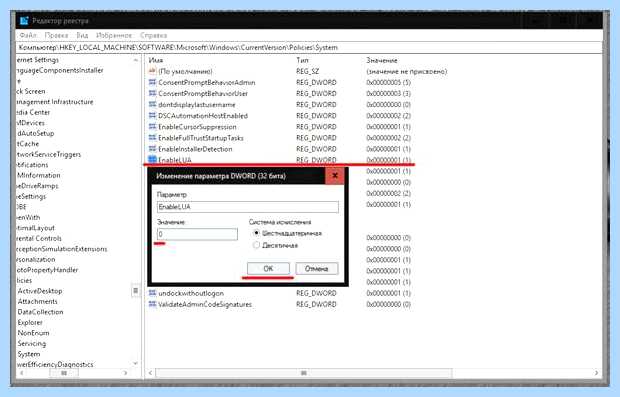This screenshot has height=397, width=620.
Task: Select the DSCAutomationHostEnabled DWORD icon
Action: [153, 116]
